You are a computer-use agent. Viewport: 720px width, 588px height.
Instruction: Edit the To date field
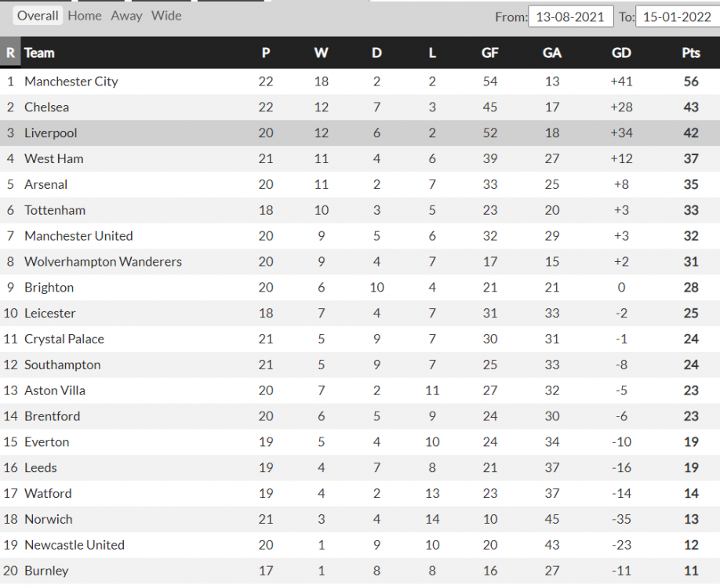[x=678, y=16]
